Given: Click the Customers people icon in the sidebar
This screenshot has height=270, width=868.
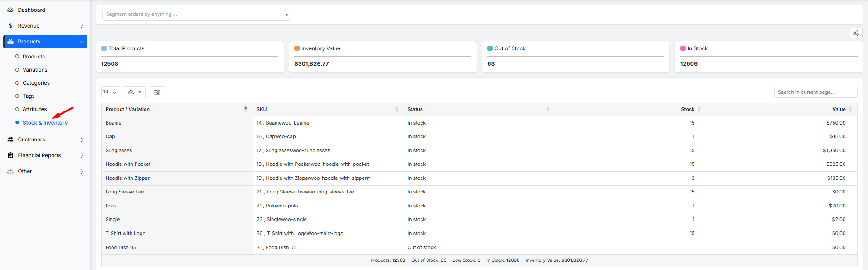Looking at the screenshot, I should [x=10, y=140].
